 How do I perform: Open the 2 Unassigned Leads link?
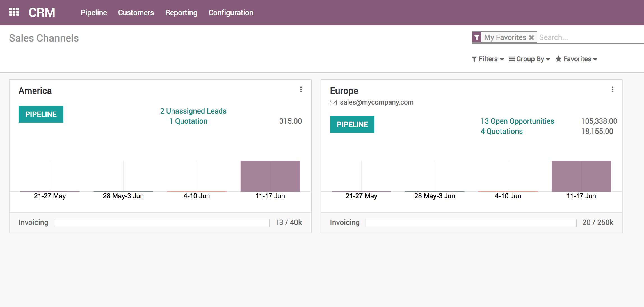coord(193,111)
